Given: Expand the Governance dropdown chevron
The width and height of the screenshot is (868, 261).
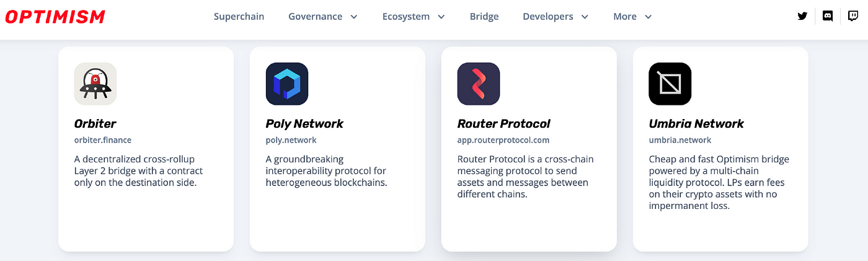Looking at the screenshot, I should click(x=354, y=17).
